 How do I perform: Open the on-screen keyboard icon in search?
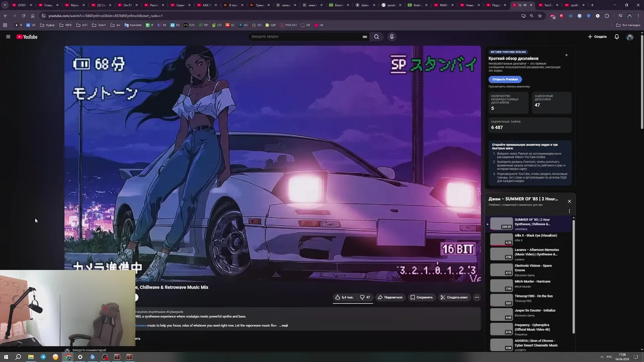(365, 37)
